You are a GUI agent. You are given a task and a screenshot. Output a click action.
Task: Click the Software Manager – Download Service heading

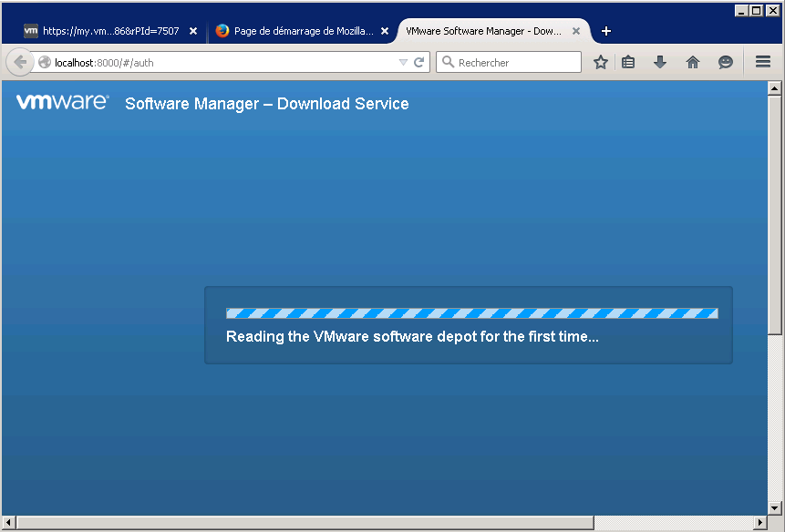267,104
